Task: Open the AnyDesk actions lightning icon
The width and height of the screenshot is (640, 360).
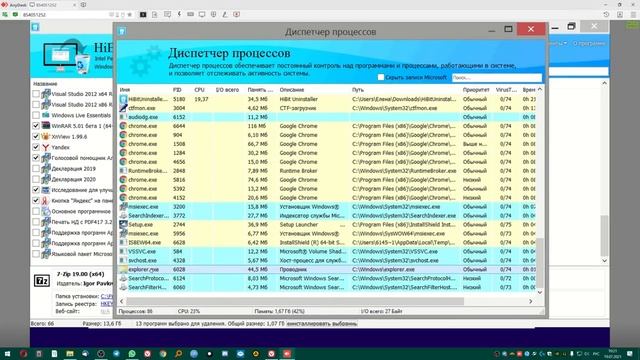Action: (179, 14)
